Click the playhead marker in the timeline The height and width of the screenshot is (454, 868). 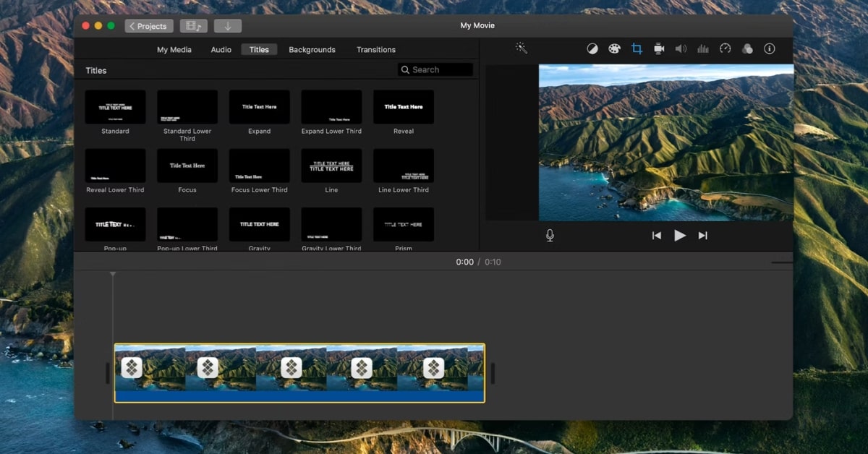[112, 275]
